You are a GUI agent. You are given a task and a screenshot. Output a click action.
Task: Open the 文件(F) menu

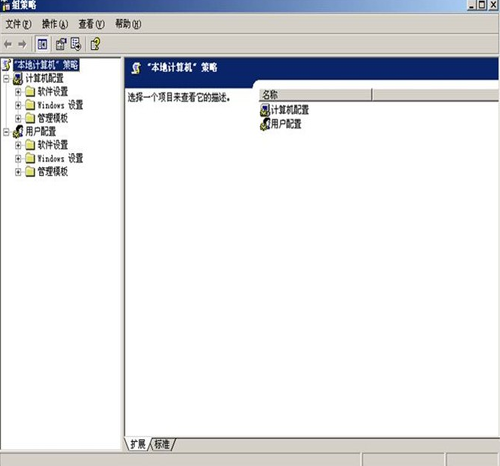19,24
